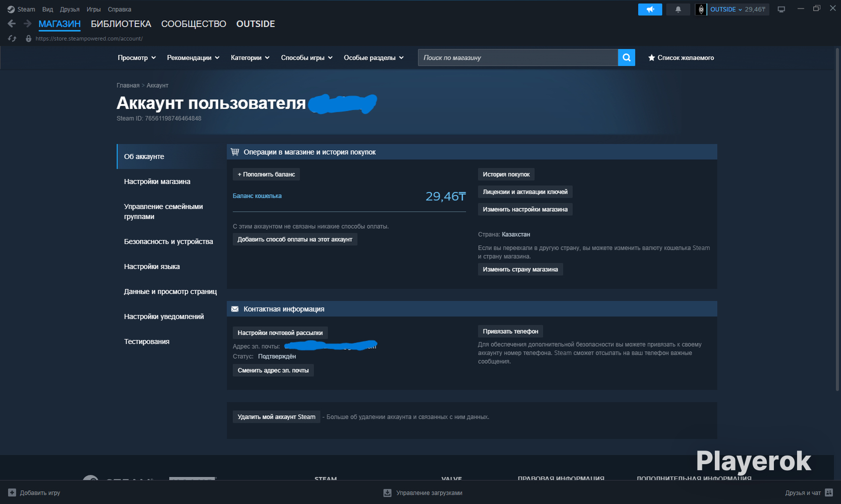Screen dimensions: 841x504
Task: Click the downloads manager icon
Action: click(x=387, y=492)
